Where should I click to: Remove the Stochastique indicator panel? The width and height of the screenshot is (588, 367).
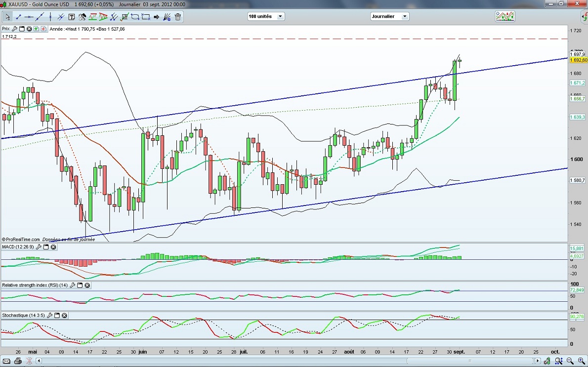pos(64,315)
